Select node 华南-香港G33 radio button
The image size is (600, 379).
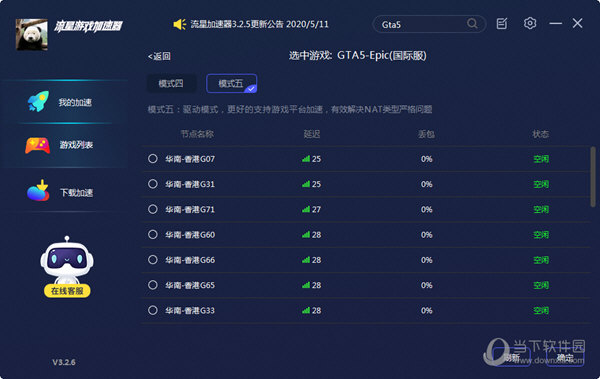(153, 310)
